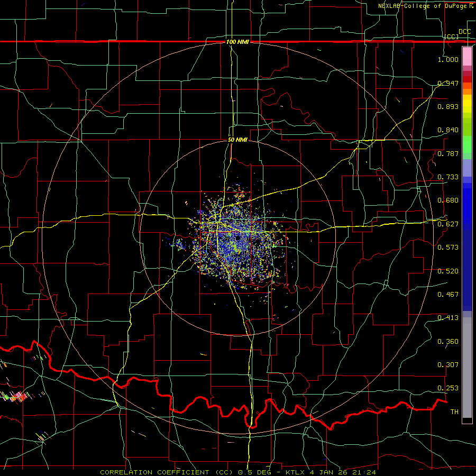Click the [CC] product label
This screenshot has height=476, width=476.
click(x=452, y=36)
